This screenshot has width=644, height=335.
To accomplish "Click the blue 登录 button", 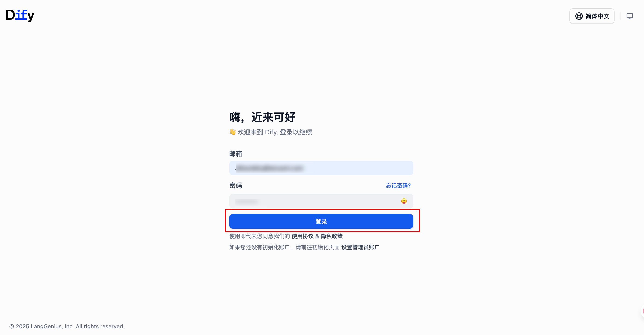I will coord(321,221).
